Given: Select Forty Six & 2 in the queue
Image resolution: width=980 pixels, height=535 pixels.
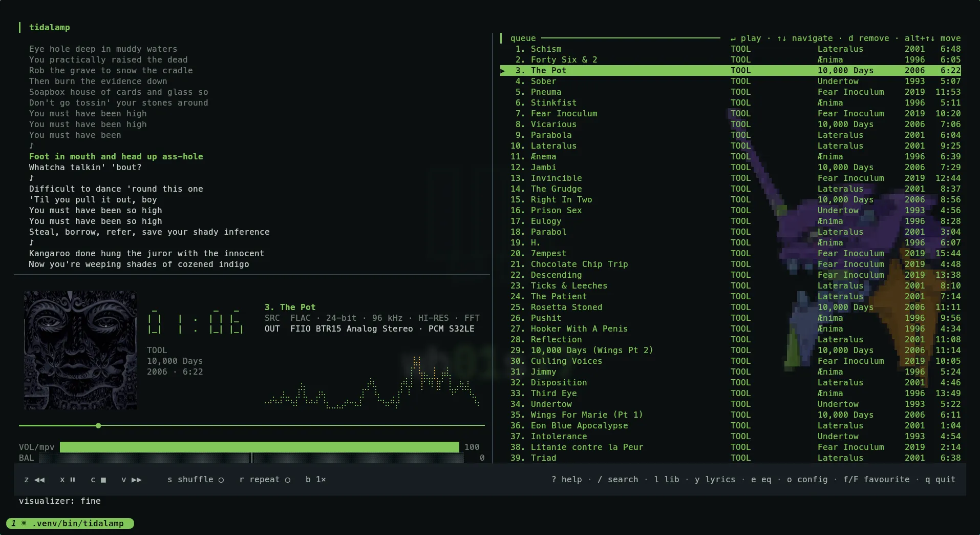Looking at the screenshot, I should click(x=731, y=60).
